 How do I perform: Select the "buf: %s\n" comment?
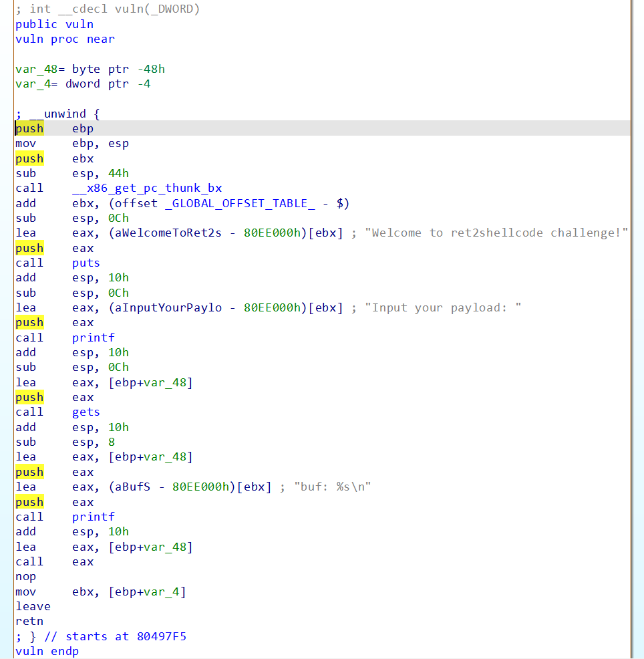[332, 487]
